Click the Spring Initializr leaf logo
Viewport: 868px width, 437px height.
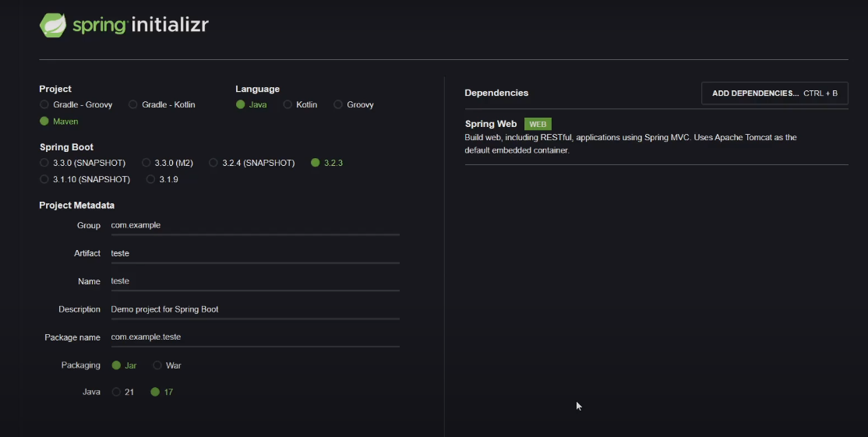(x=53, y=26)
